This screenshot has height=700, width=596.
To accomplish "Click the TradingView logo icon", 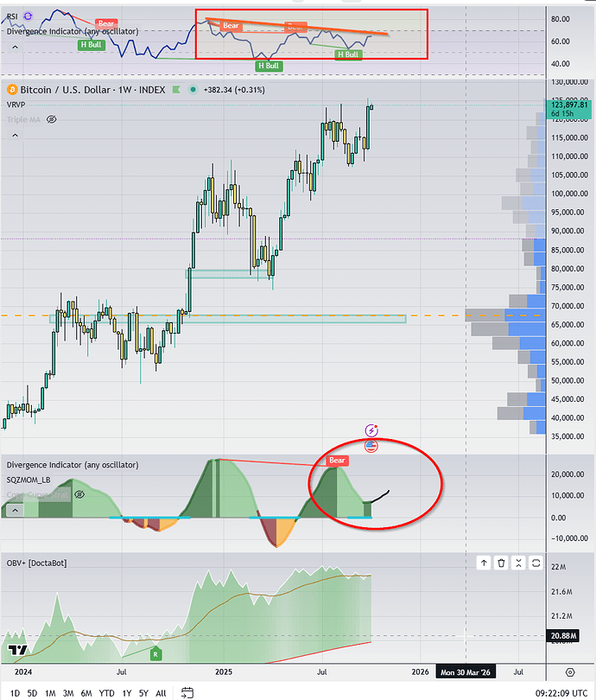I will coord(16,650).
